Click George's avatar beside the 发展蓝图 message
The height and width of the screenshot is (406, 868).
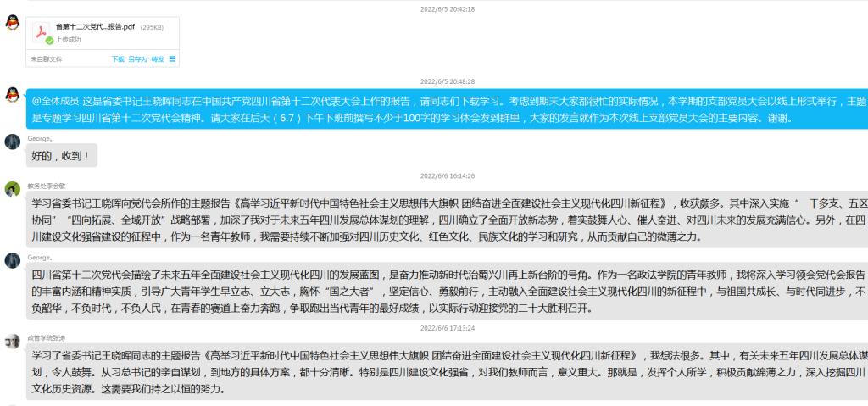(x=12, y=260)
